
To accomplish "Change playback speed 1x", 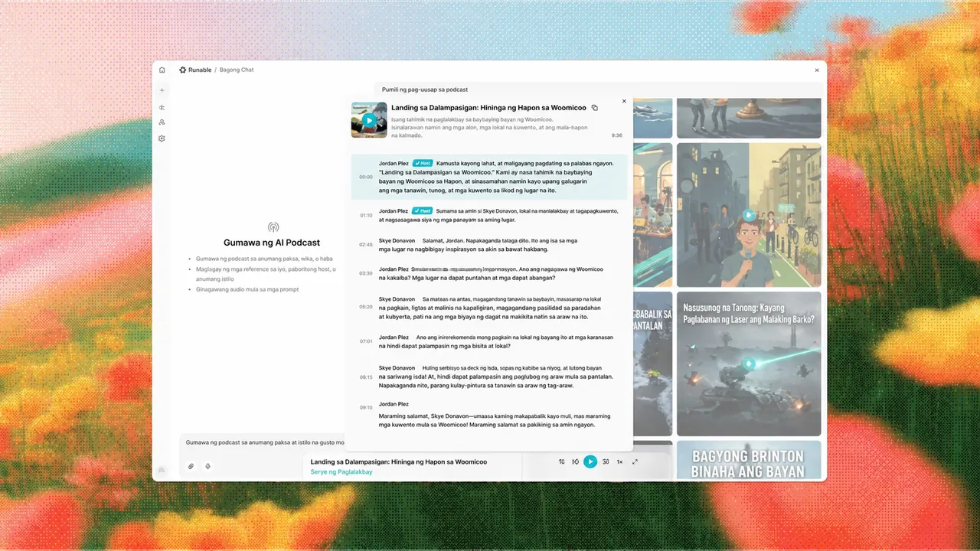I will [620, 461].
